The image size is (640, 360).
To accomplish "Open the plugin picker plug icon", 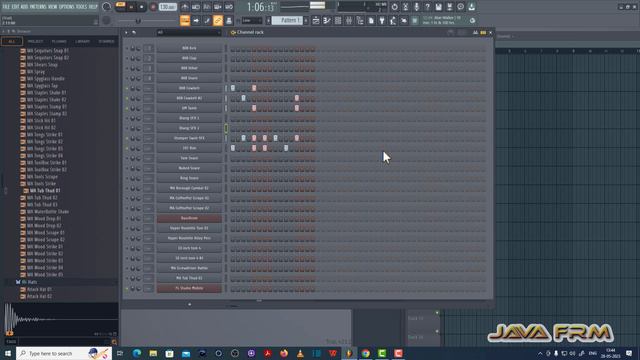I will coord(382,21).
